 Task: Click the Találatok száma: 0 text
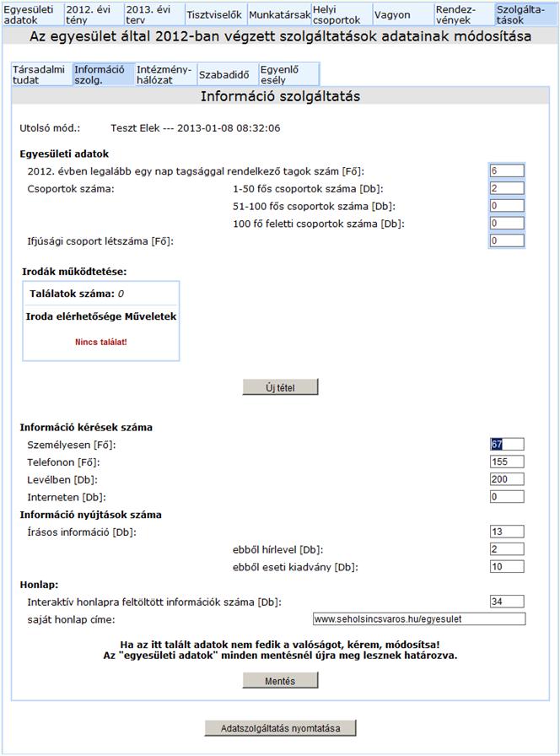point(77,294)
